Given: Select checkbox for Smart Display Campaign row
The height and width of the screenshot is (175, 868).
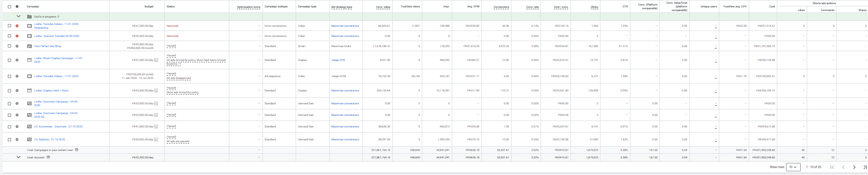Looking at the screenshot, I should coord(9,60).
